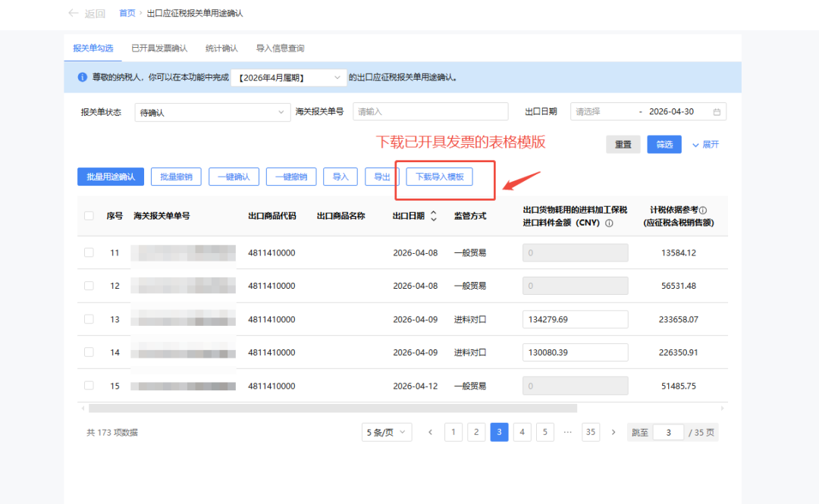This screenshot has width=819, height=504.
Task: Click the amount field showing 130080.39
Action: 575,352
